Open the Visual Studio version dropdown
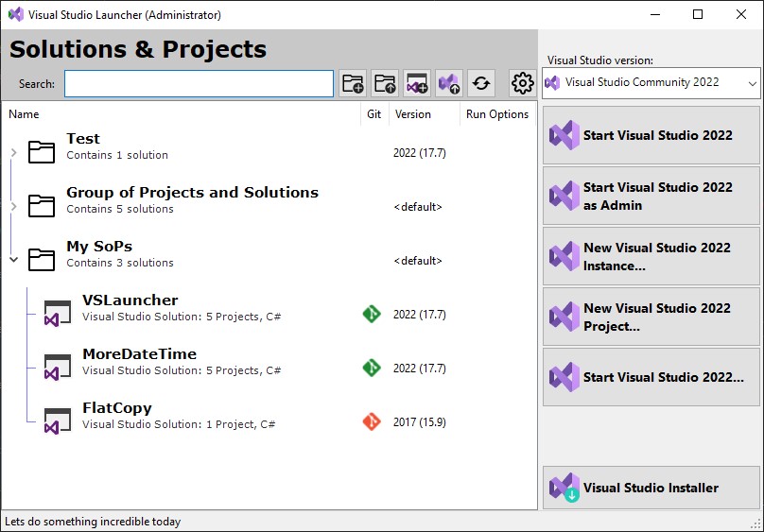Image resolution: width=764 pixels, height=532 pixels. (651, 83)
